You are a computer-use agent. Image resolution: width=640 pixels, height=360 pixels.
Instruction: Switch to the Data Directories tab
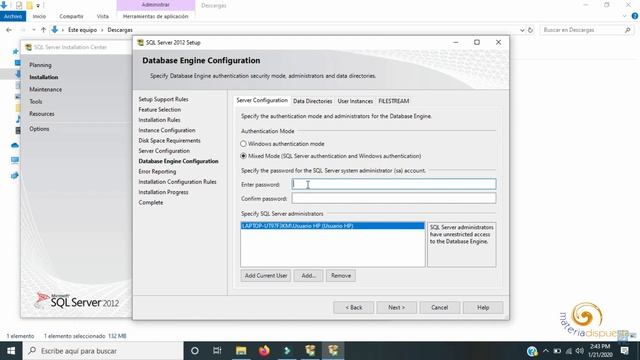313,101
